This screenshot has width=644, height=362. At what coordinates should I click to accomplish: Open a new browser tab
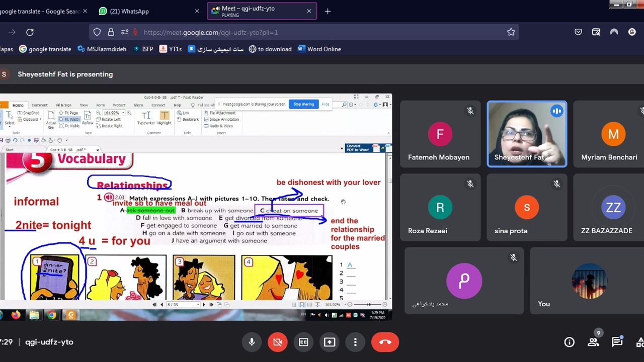point(328,11)
